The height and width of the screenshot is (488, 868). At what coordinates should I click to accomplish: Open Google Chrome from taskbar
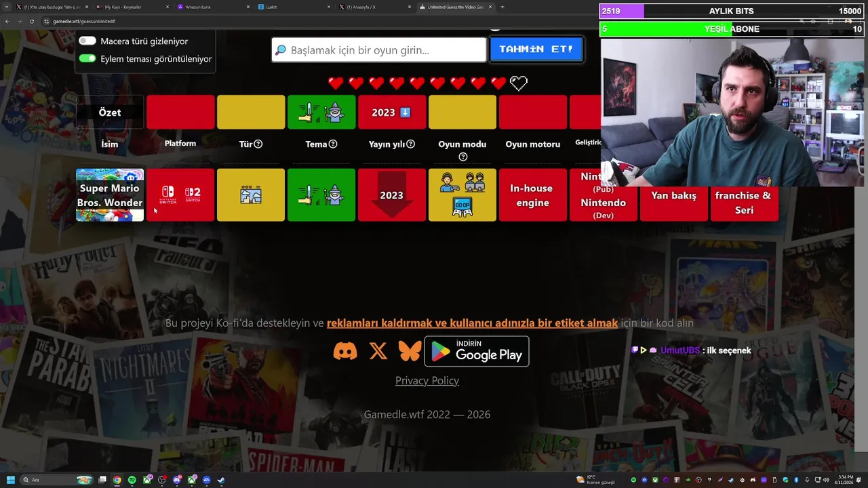click(x=117, y=480)
